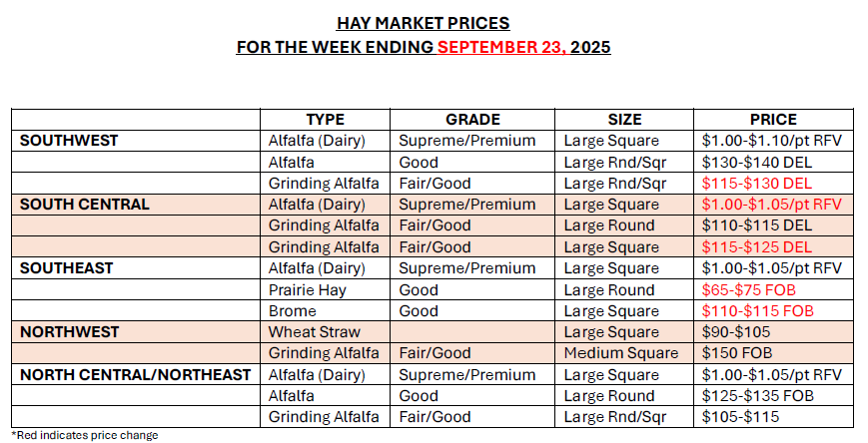Screen dimensions: 868x443
Task: Select the SOUTHWEST region cell
Action: (69, 141)
